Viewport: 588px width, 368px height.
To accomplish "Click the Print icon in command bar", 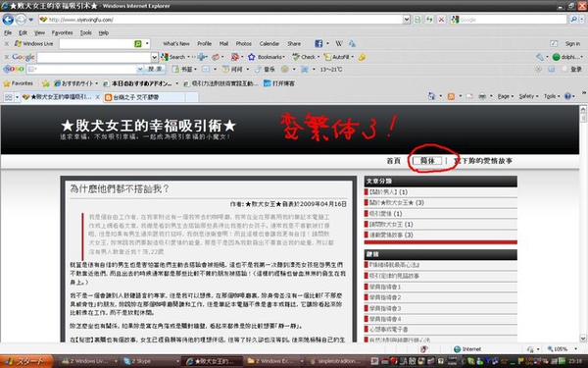I will [x=482, y=96].
